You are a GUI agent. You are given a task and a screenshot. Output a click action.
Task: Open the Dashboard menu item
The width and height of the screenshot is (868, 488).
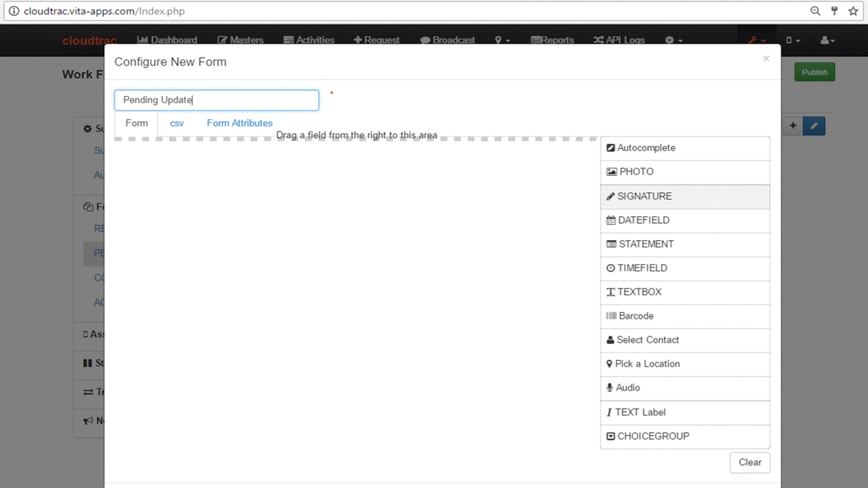coord(167,40)
